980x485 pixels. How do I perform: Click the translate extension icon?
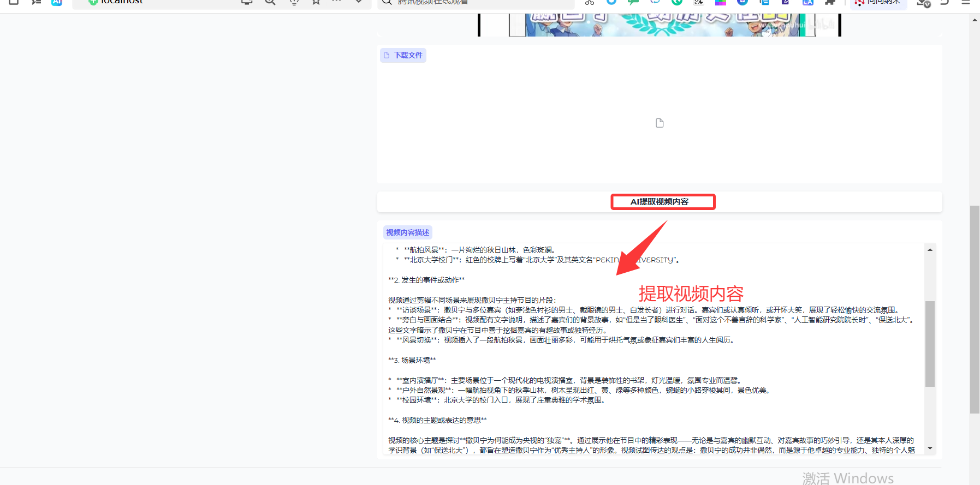coord(807,2)
